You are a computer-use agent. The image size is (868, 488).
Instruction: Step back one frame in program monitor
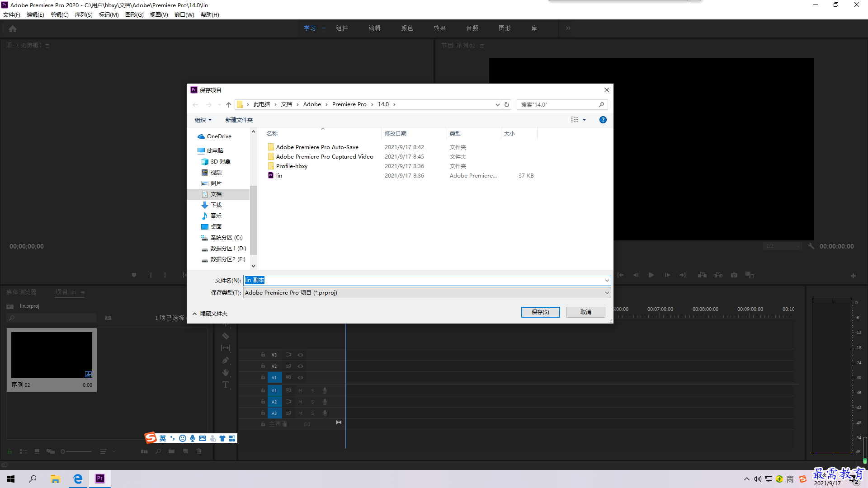point(636,275)
